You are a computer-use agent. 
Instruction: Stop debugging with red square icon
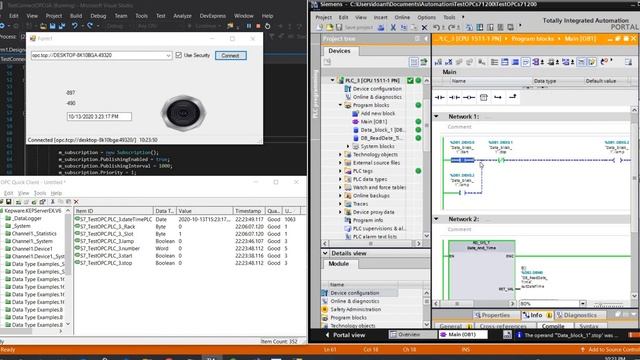point(258,26)
